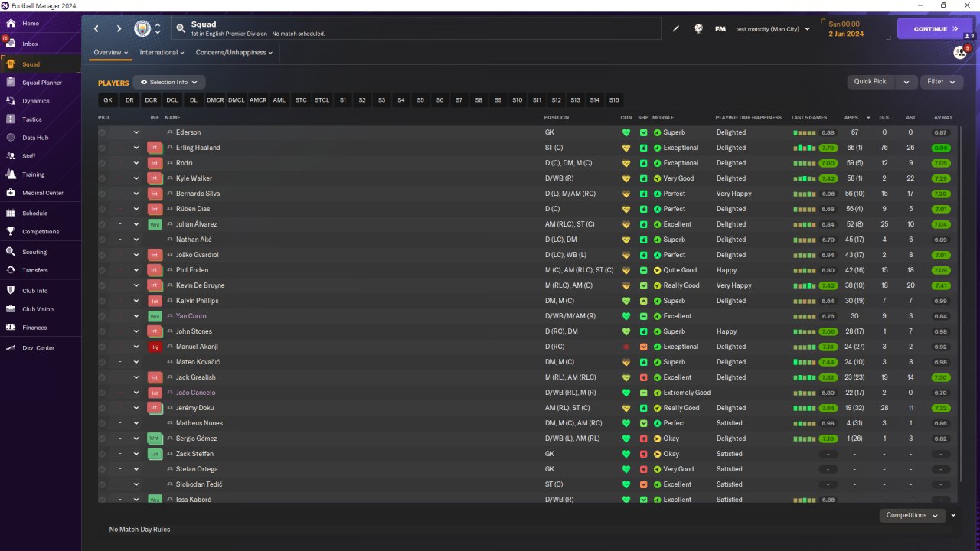980x551 pixels.
Task: Open the Data Hub sidebar icon
Action: point(11,138)
